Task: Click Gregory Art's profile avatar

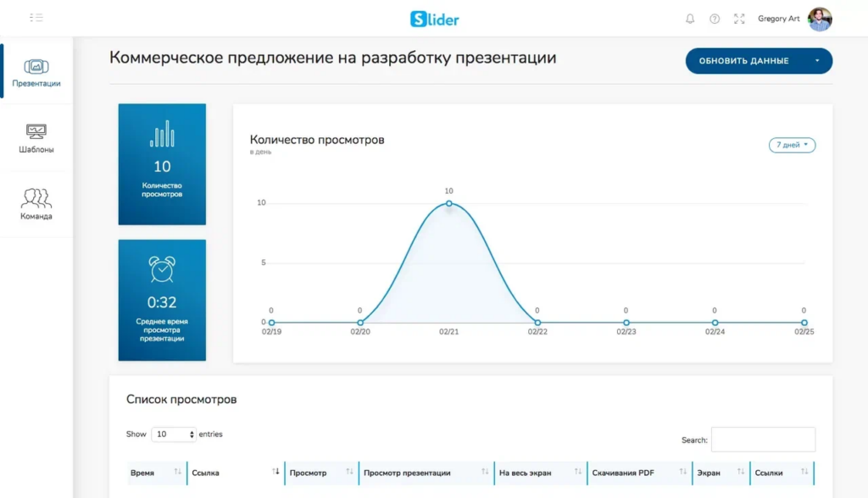Action: click(x=820, y=19)
